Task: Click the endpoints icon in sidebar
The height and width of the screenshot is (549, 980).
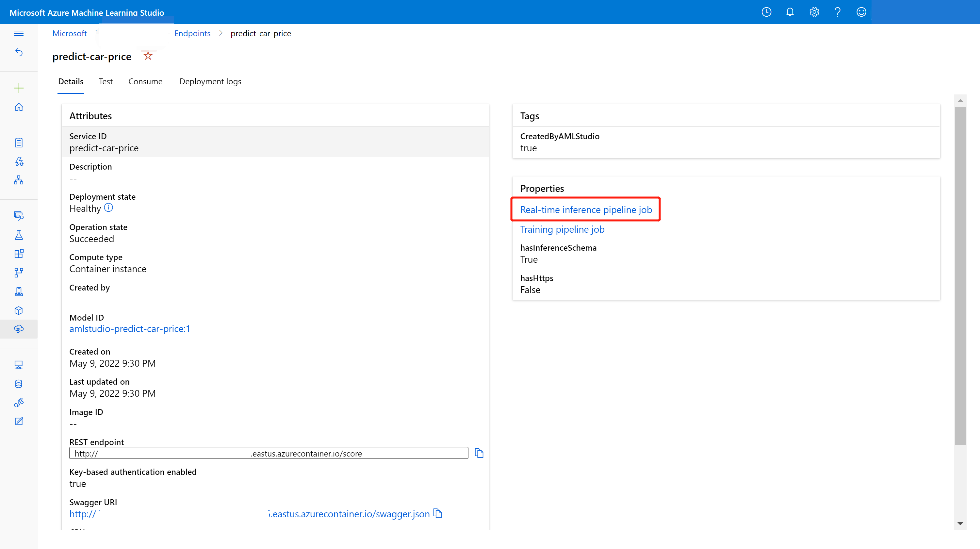Action: [x=19, y=329]
